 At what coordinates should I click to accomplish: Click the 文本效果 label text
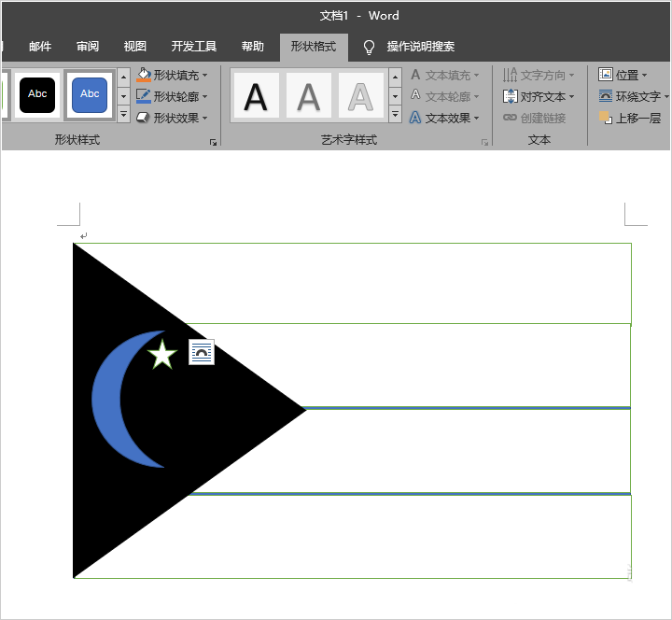[x=448, y=118]
